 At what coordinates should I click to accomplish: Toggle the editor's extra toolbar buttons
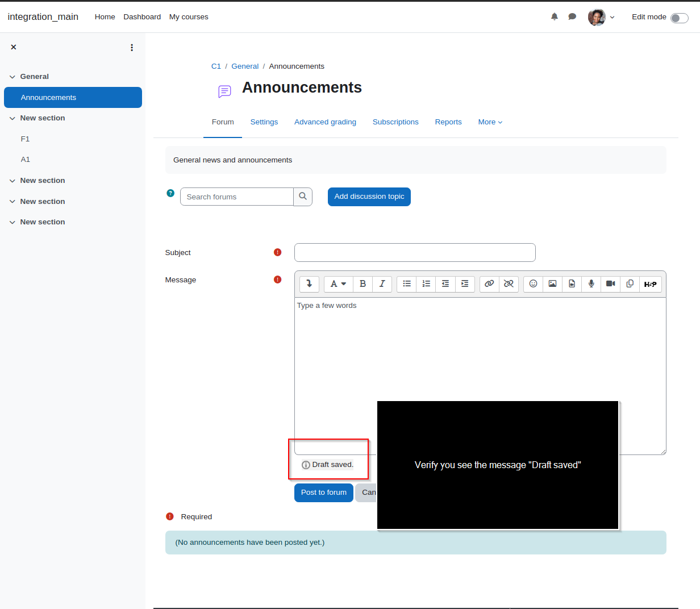coord(309,283)
